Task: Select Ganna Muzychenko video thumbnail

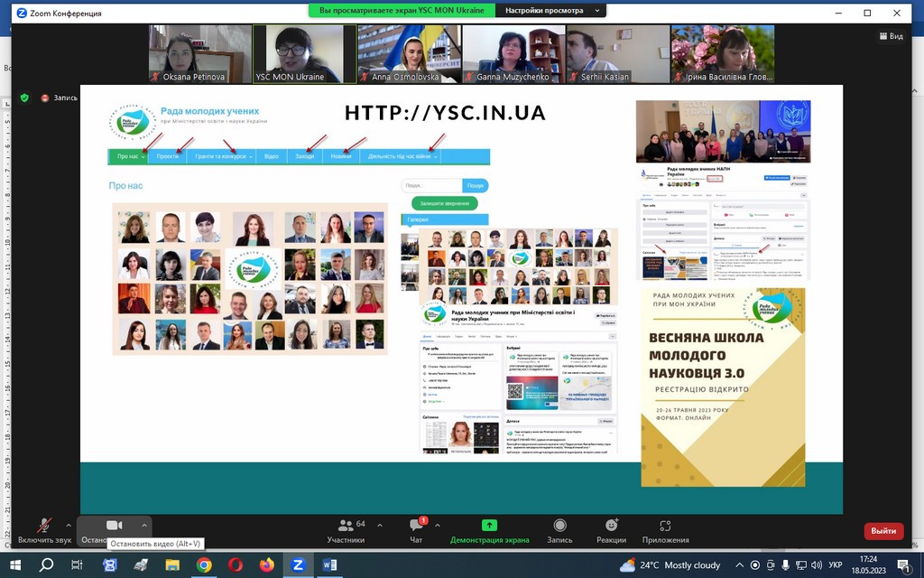Action: click(x=513, y=53)
